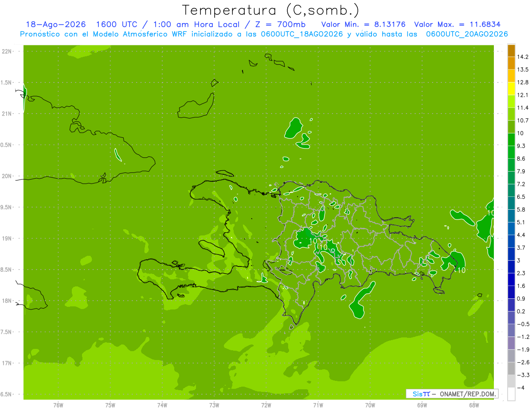Pick the gray swatch between -3.3 and -2.6

click(x=511, y=368)
